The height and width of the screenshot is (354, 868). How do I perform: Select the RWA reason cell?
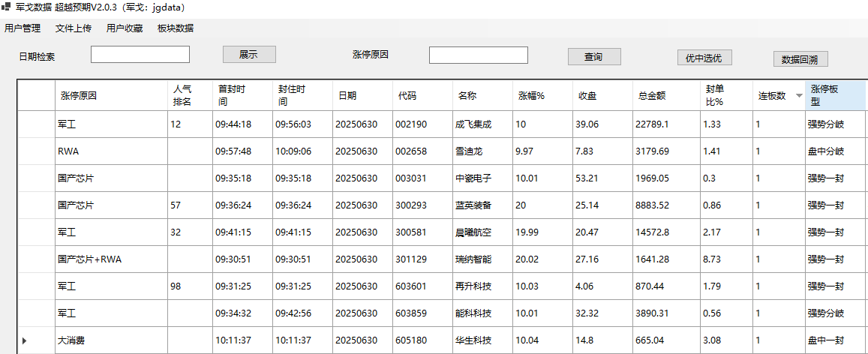pos(111,151)
